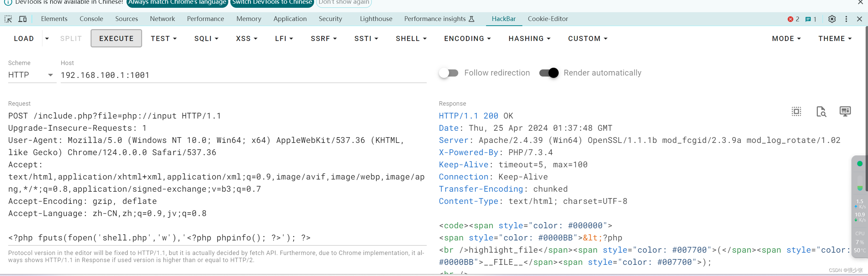Select the inspect element picker icon
Viewport: 868px width, 276px height.
tap(8, 19)
